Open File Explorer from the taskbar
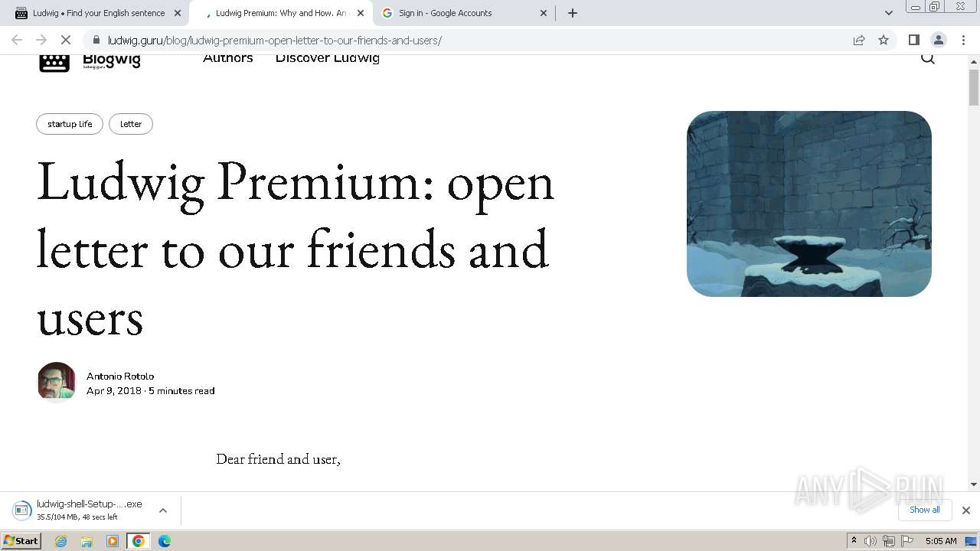980x551 pixels. click(x=87, y=541)
